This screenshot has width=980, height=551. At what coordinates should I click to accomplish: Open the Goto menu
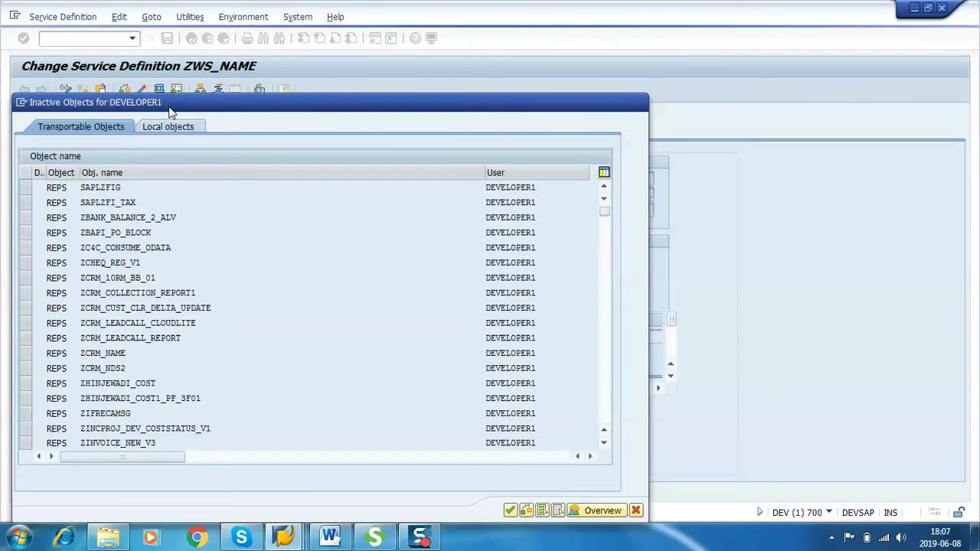[152, 17]
